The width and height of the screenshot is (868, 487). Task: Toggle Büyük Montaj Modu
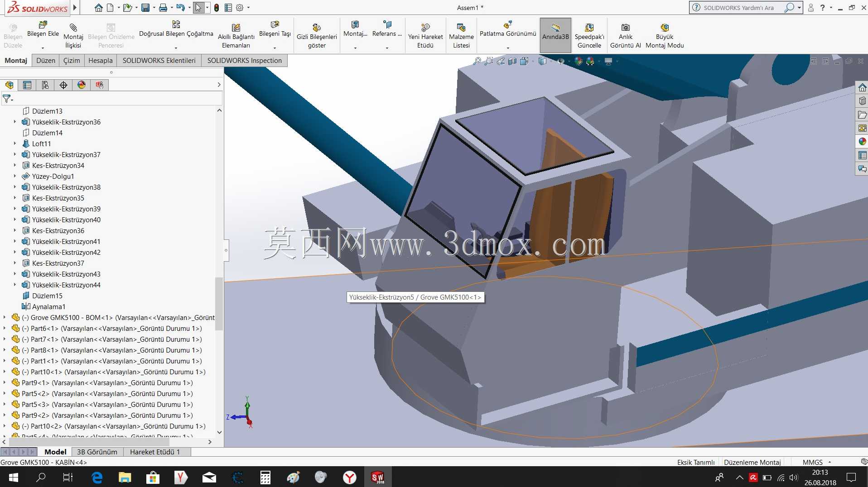click(x=665, y=35)
